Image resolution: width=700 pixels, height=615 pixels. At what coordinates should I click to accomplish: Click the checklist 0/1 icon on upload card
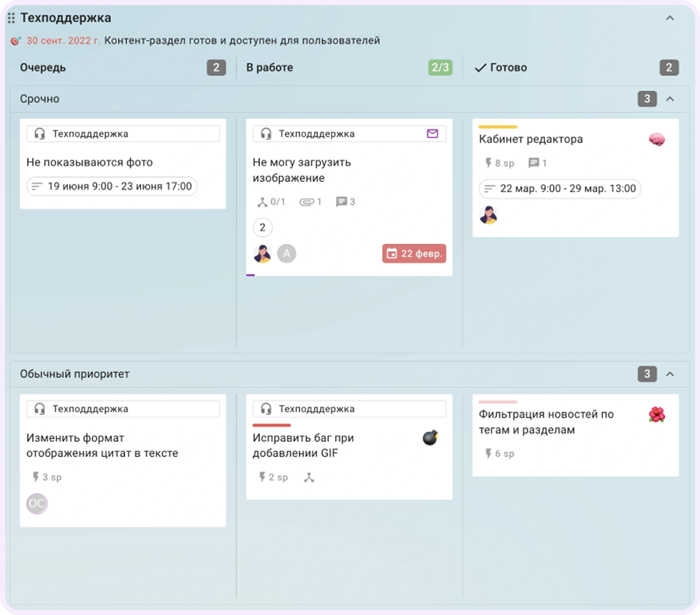click(263, 201)
